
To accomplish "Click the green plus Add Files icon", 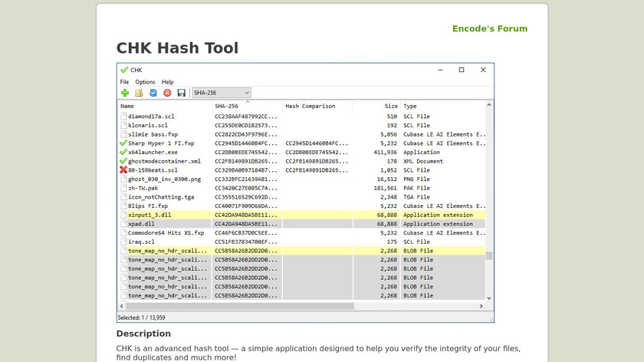I will click(125, 93).
